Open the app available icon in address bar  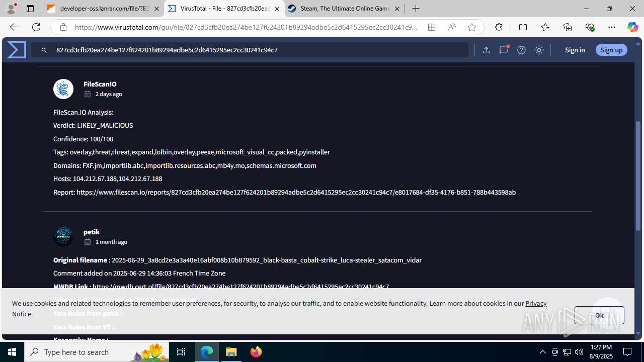click(432, 27)
